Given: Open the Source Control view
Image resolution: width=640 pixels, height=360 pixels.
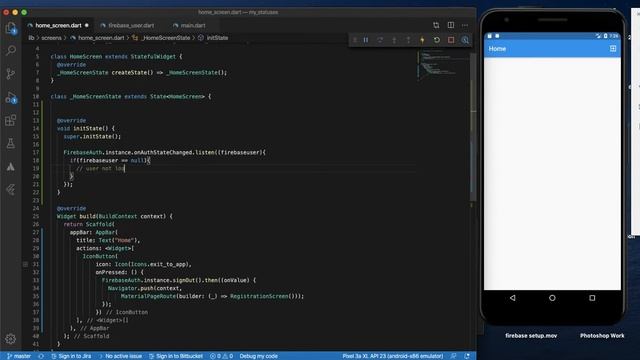Looking at the screenshot, I should [x=11, y=73].
